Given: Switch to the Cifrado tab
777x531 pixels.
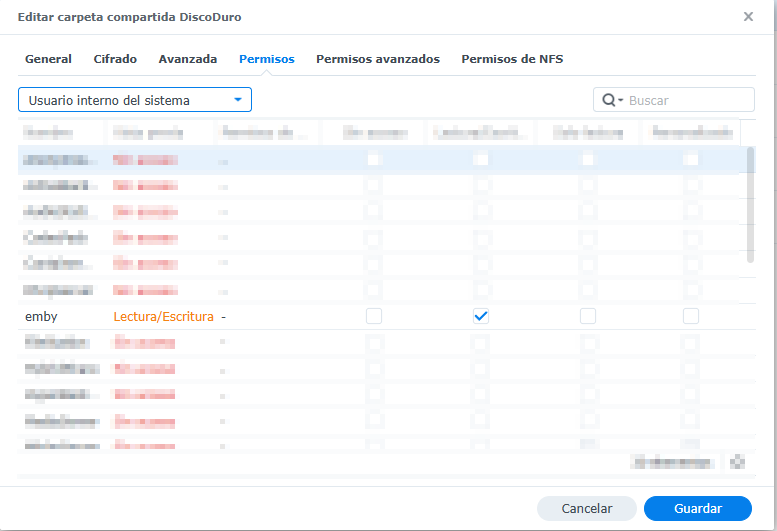Looking at the screenshot, I should click(115, 59).
